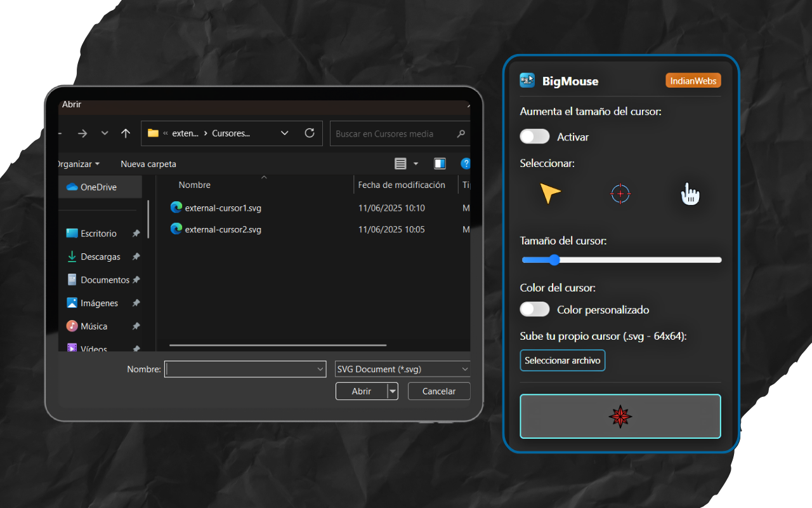Collapse the column header chevron above Nombre
This screenshot has height=508, width=812.
pyautogui.click(x=265, y=178)
